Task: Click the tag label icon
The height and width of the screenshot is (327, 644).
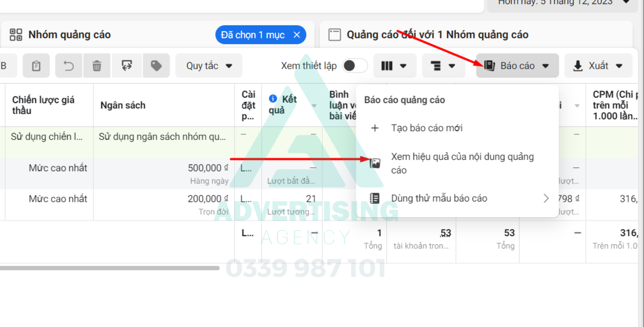Action: [x=156, y=66]
